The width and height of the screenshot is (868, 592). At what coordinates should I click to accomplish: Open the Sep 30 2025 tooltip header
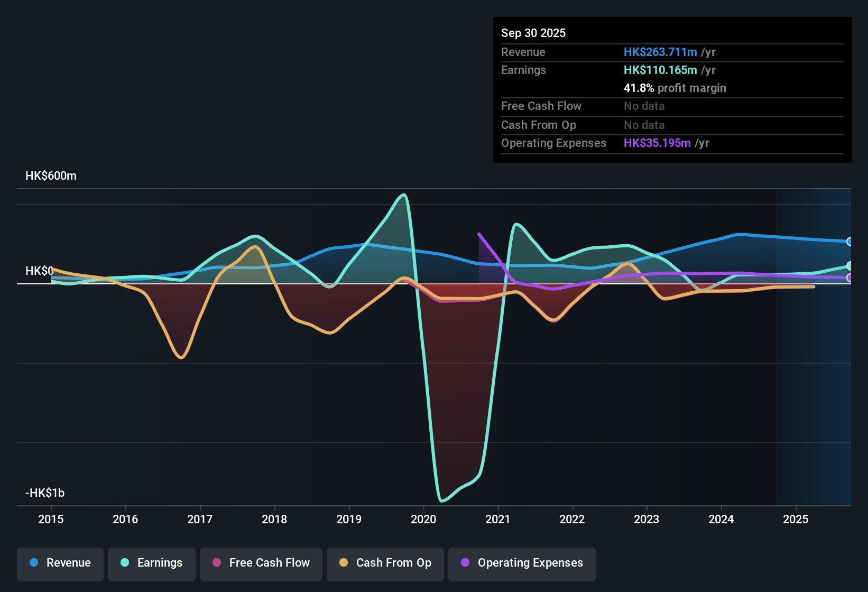tap(533, 33)
